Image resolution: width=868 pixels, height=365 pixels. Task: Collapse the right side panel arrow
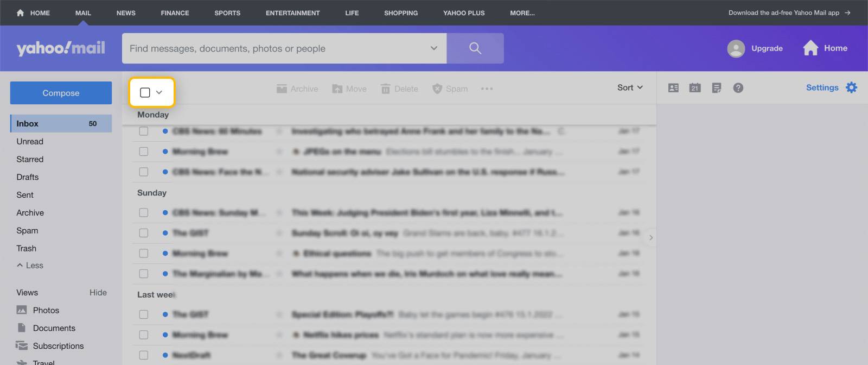651,237
